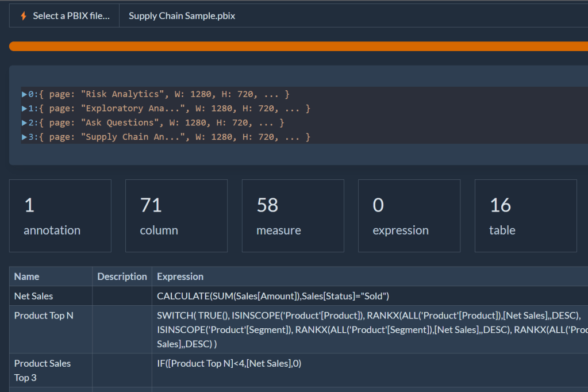Click the Description column header
This screenshot has height=392, width=588.
coord(121,276)
